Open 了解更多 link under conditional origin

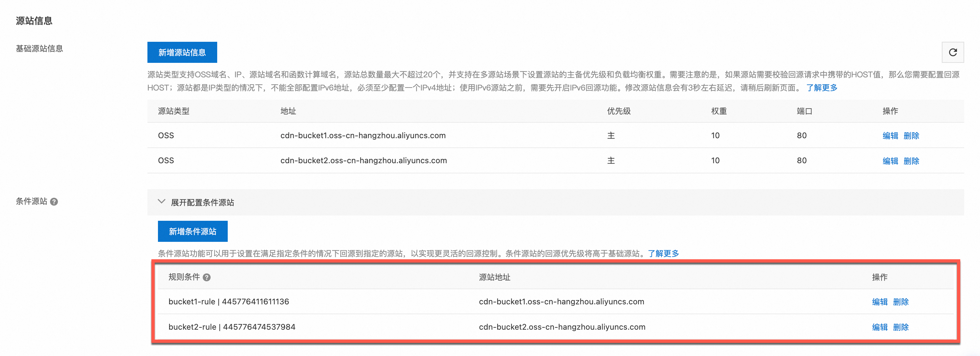click(x=663, y=254)
